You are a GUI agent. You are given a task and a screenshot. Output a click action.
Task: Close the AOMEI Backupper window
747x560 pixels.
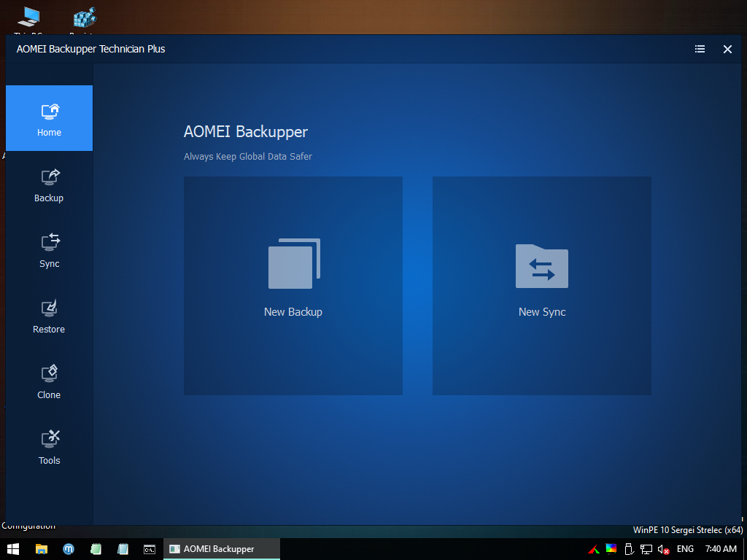point(727,49)
